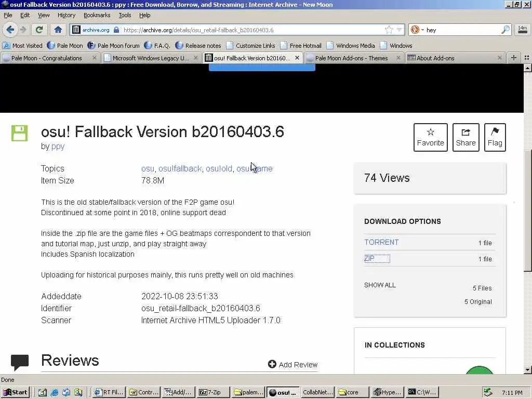Reload the page with the refresh icon

point(39,30)
